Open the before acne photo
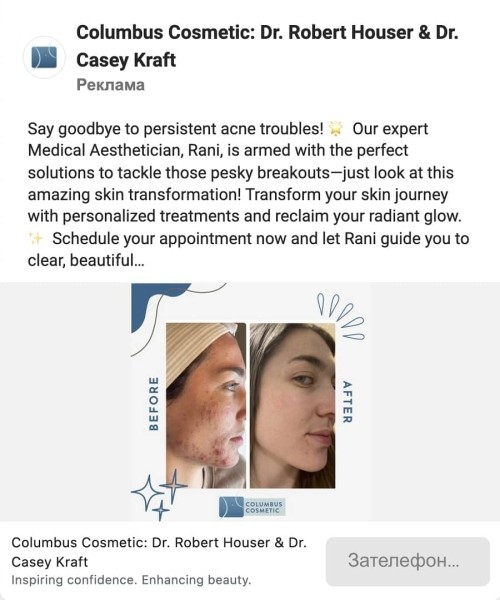Image resolution: width=500 pixels, height=600 pixels. (x=206, y=405)
